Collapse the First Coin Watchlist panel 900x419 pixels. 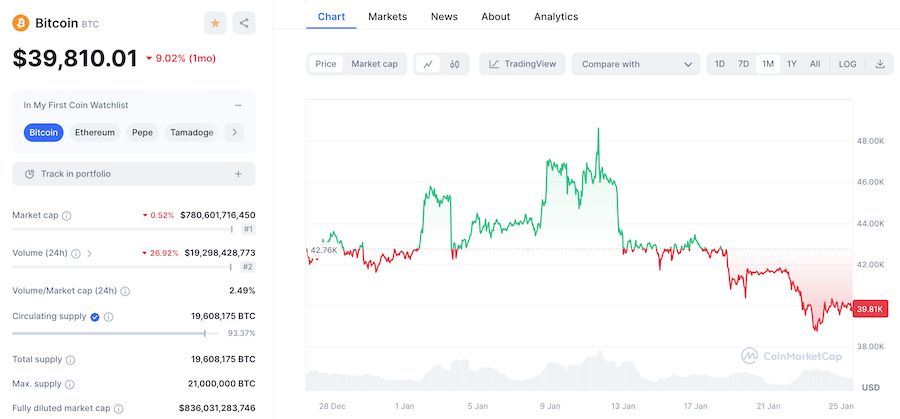tap(238, 105)
